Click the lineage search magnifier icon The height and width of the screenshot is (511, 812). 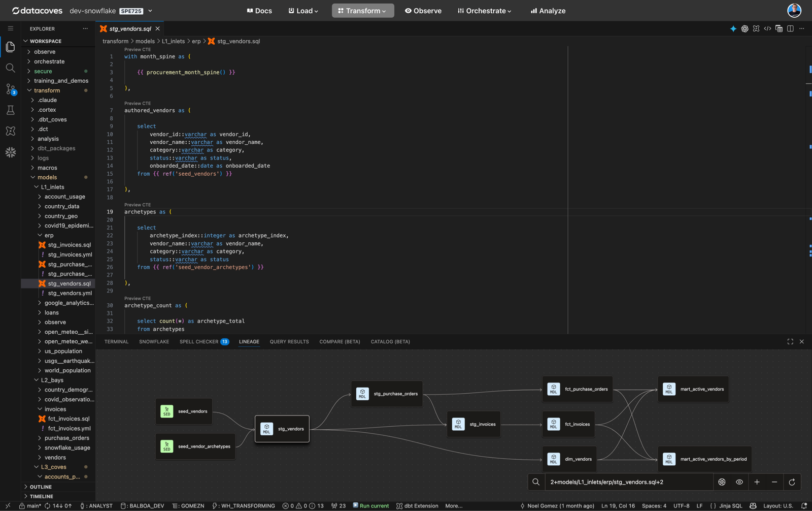(536, 482)
